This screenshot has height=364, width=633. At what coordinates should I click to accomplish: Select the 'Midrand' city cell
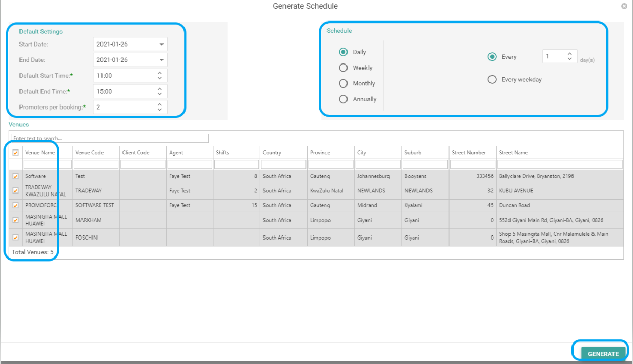tap(378, 205)
